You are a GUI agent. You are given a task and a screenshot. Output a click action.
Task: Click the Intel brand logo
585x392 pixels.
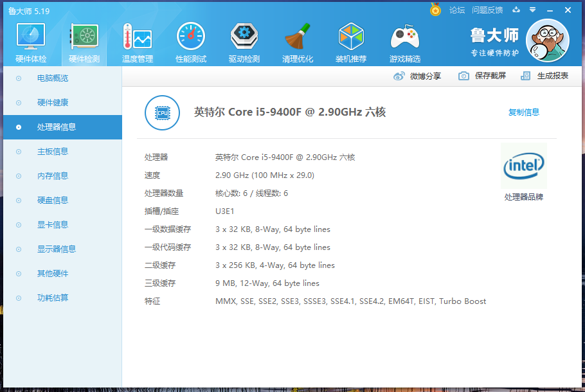(x=524, y=166)
